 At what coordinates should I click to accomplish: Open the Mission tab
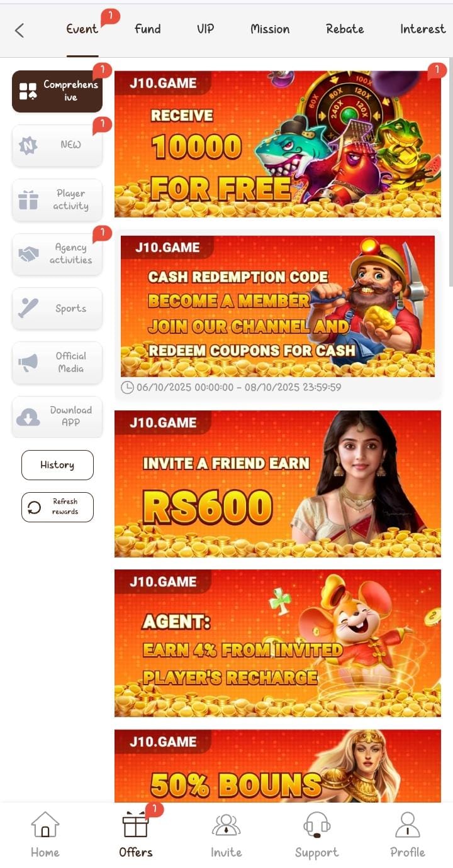(270, 29)
